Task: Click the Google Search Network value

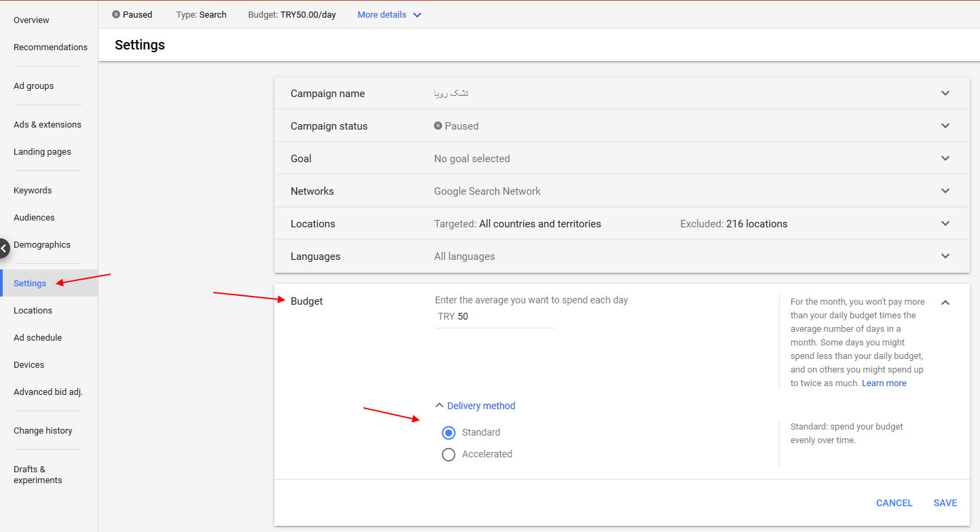Action: [488, 191]
